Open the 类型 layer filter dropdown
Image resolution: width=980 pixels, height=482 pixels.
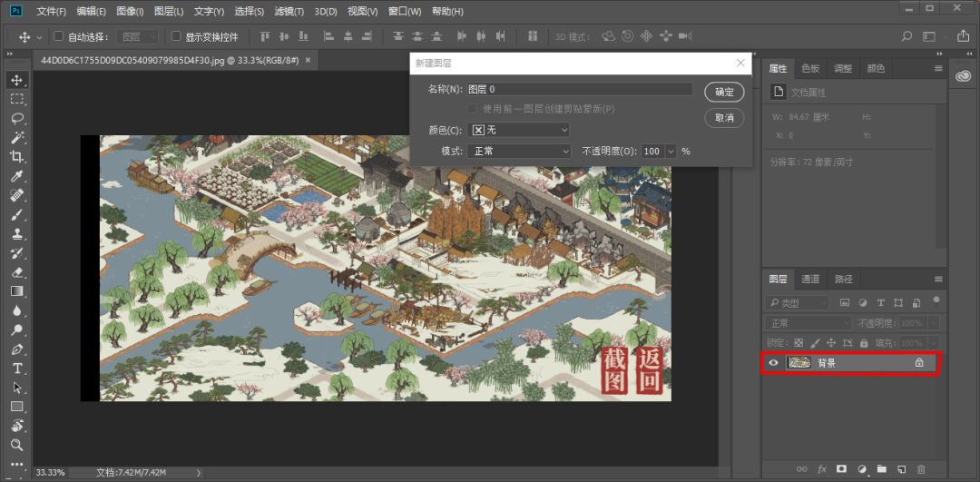[797, 302]
